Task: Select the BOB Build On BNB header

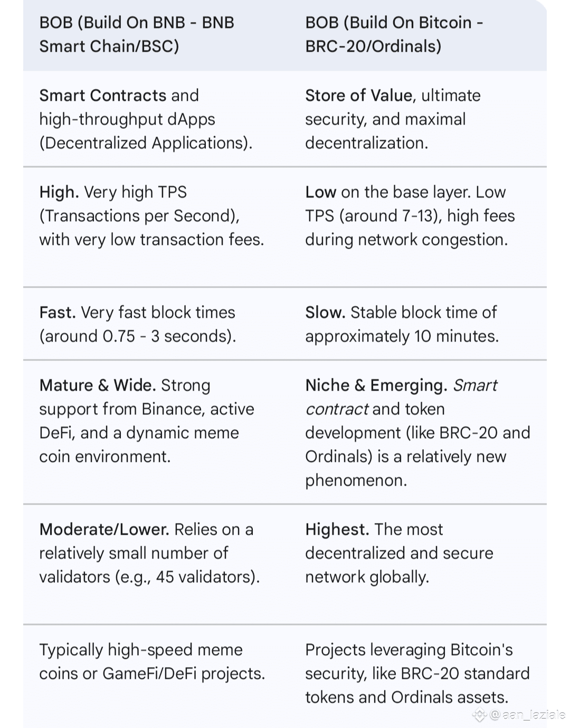Action: coord(137,34)
